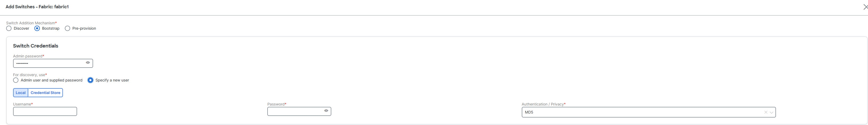Click the Switch Addition Mechanism label
The image size is (868, 125).
(x=30, y=23)
